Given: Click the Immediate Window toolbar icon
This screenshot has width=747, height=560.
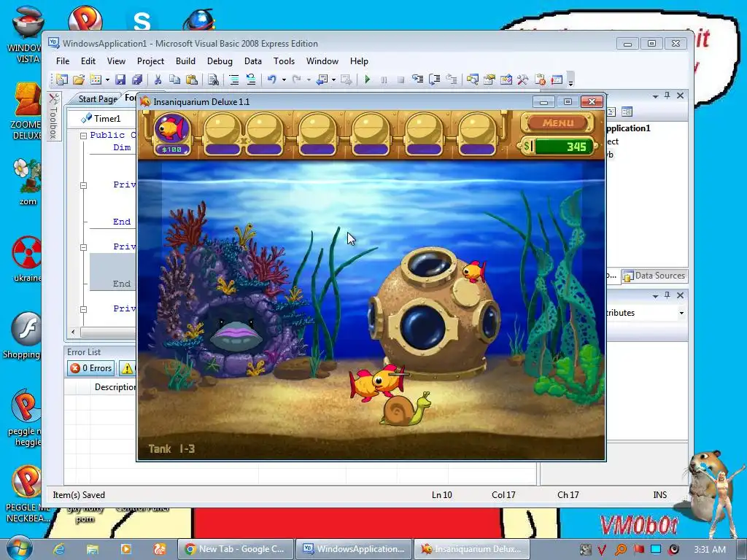Looking at the screenshot, I should tap(557, 79).
